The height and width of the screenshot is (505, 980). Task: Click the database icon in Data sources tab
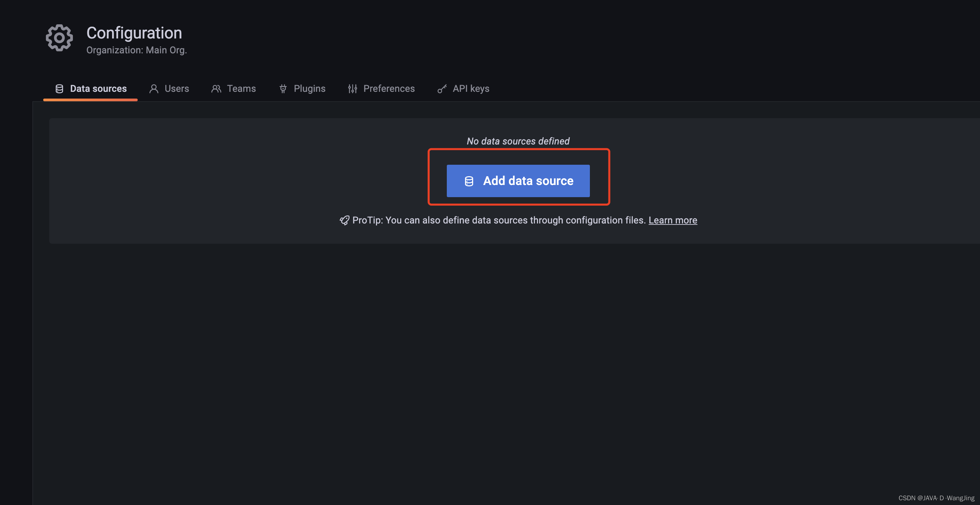[x=59, y=89]
